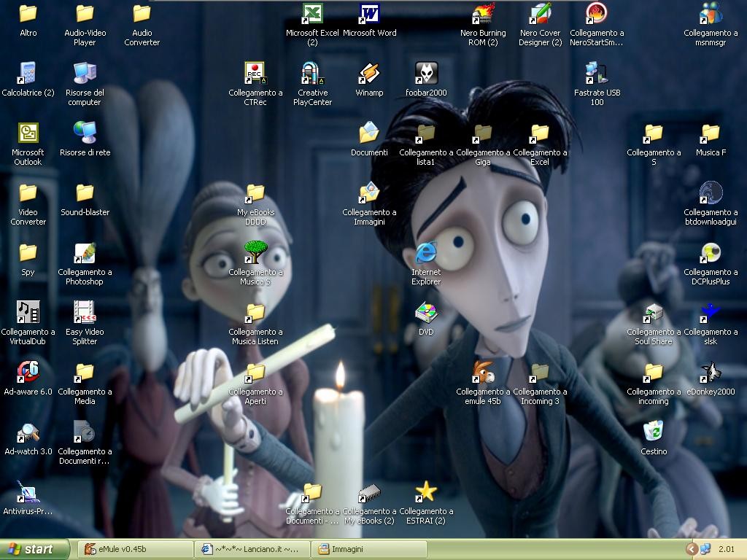Image resolution: width=747 pixels, height=560 pixels.
Task: Select the Collegamento a Giga shortcut
Action: pos(483,133)
